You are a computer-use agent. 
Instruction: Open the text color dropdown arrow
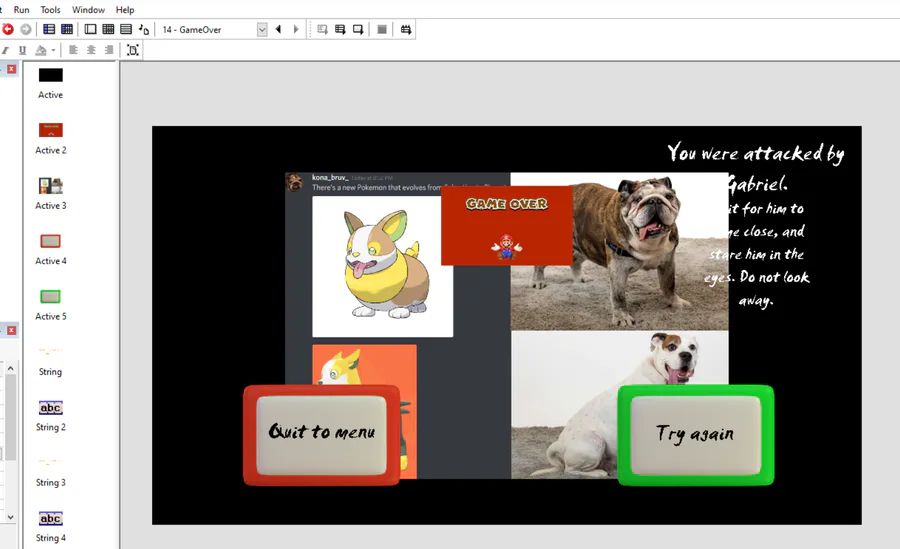click(x=53, y=50)
